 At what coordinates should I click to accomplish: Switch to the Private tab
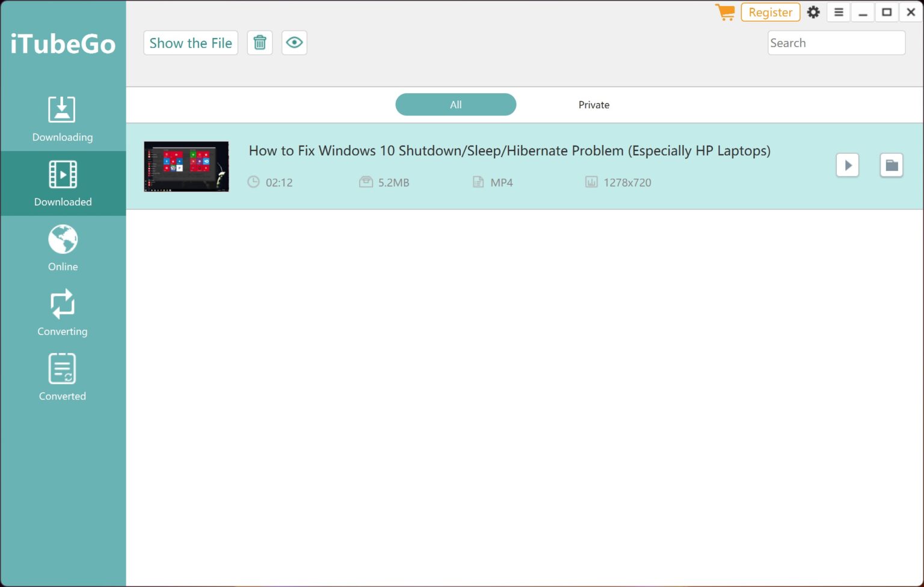[x=594, y=104]
